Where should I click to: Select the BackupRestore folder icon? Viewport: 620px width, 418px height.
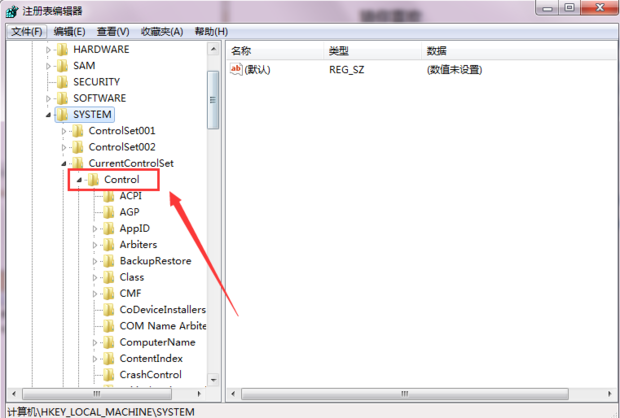point(109,261)
